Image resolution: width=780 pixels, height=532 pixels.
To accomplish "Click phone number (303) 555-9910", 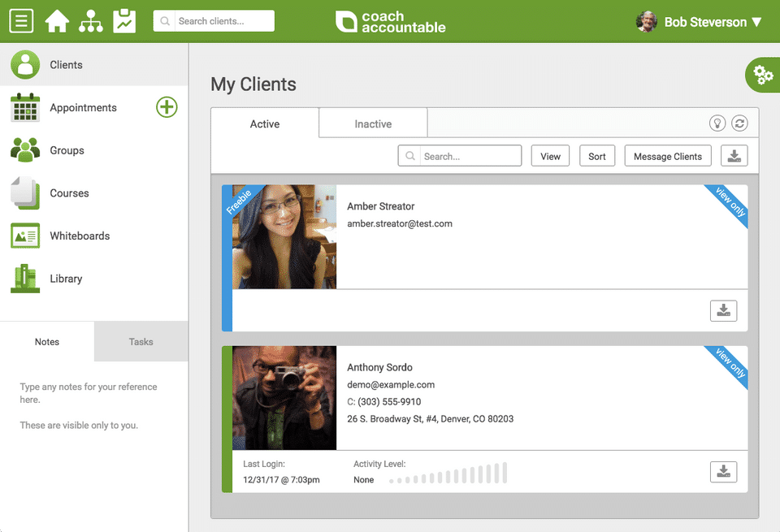I will point(389,402).
